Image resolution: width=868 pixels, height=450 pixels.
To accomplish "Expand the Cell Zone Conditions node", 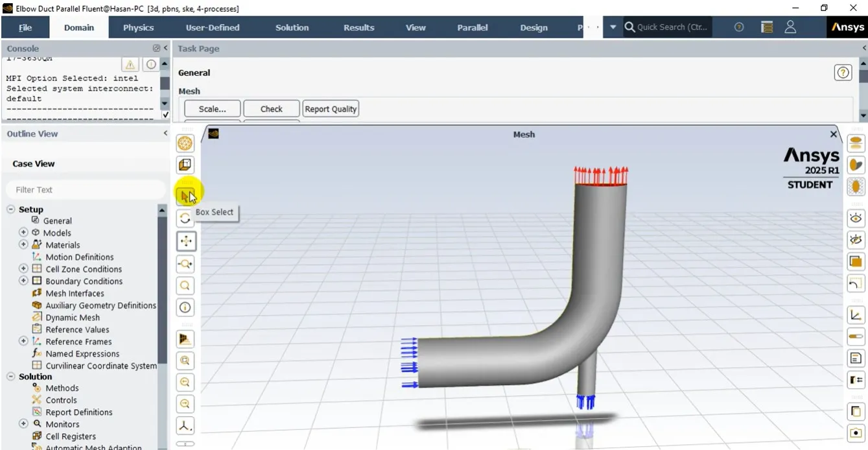I will (x=23, y=269).
